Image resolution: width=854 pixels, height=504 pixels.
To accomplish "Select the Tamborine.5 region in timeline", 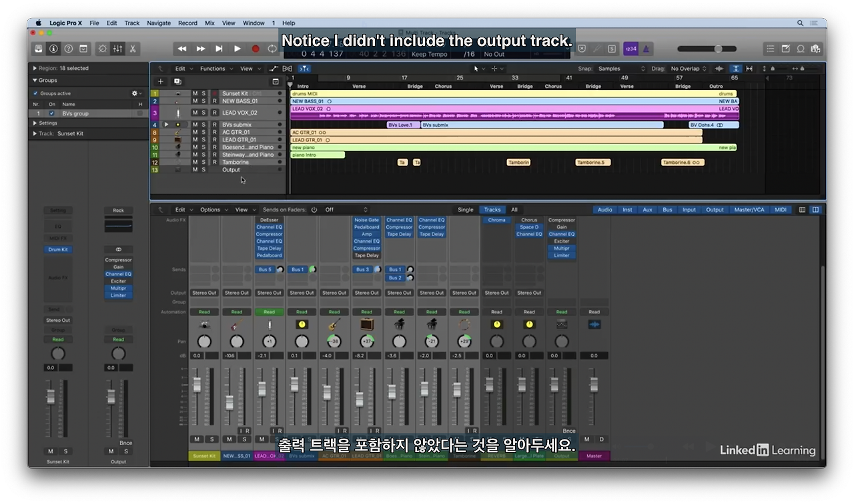I will click(x=593, y=162).
